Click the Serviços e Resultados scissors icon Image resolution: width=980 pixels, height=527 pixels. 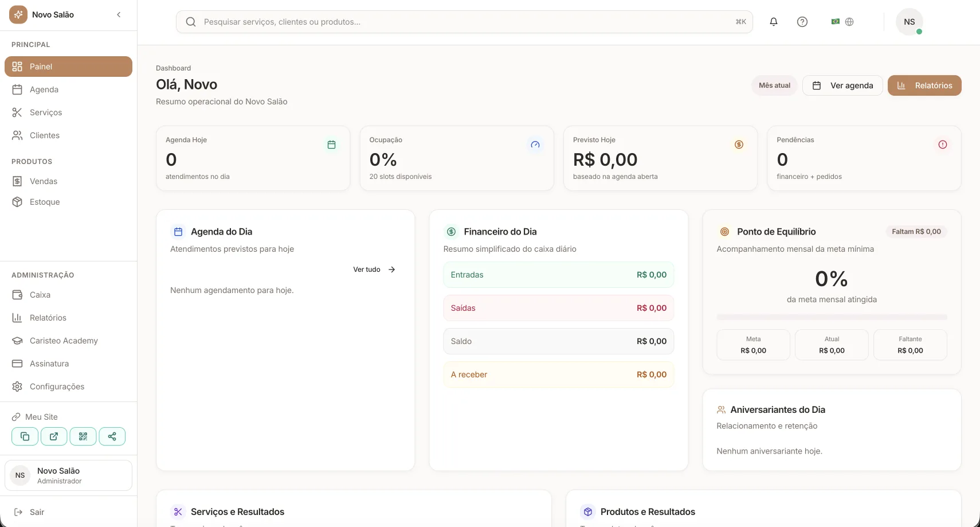[x=178, y=512]
